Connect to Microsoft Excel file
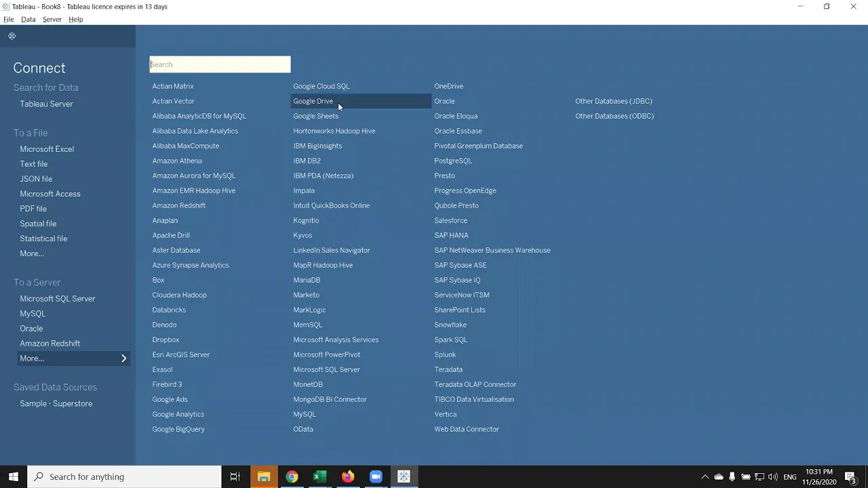This screenshot has width=868, height=488. [x=47, y=149]
